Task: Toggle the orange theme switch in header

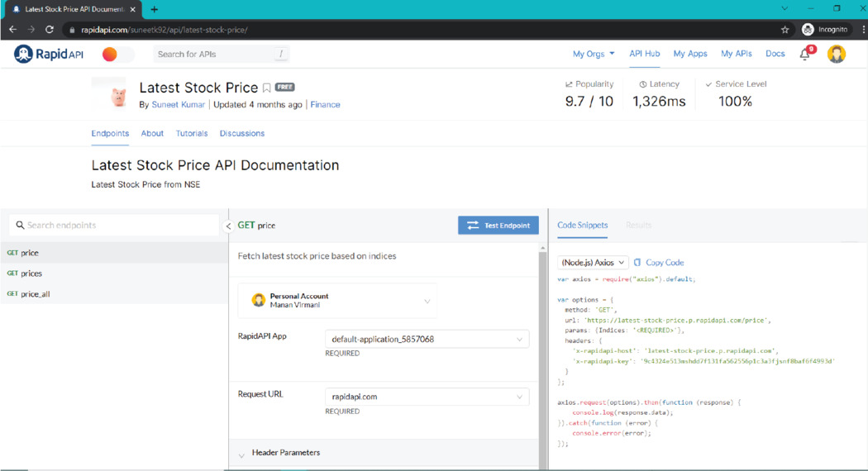Action: (118, 55)
